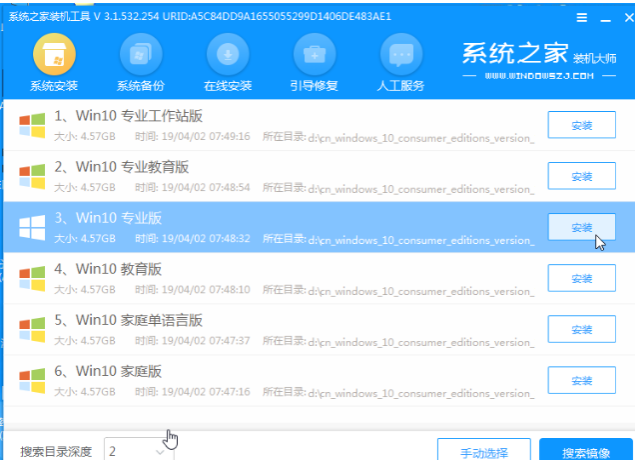Click the 搜索目录深度 label
Screen dimensions: 637x462
[x=56, y=451]
